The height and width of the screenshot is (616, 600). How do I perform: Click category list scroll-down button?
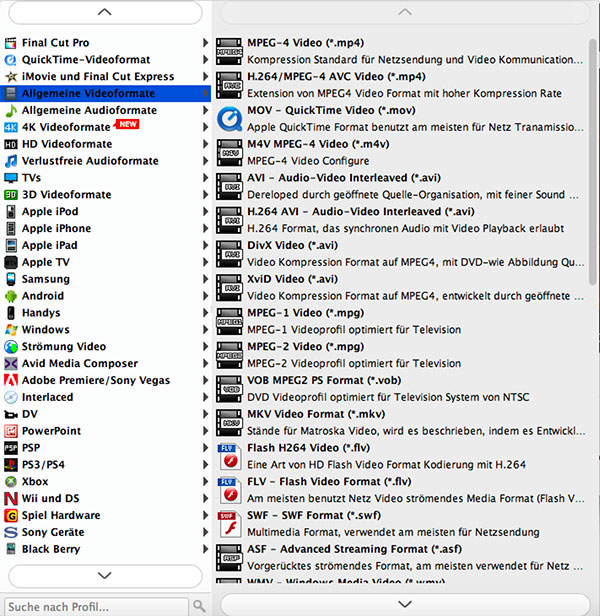(x=105, y=576)
